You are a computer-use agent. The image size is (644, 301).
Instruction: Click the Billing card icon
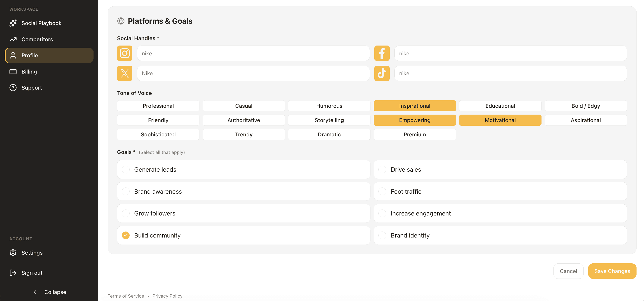point(13,71)
